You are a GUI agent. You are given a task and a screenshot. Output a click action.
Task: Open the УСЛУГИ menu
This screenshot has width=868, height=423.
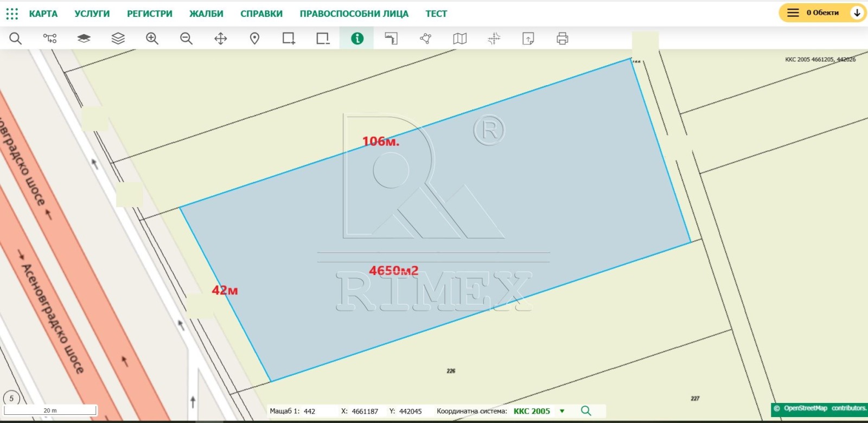[92, 14]
